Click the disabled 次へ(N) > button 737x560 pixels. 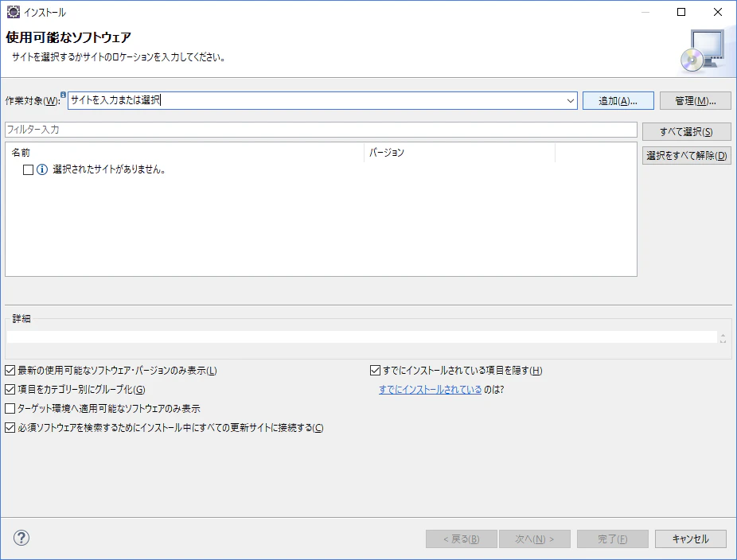[535, 539]
